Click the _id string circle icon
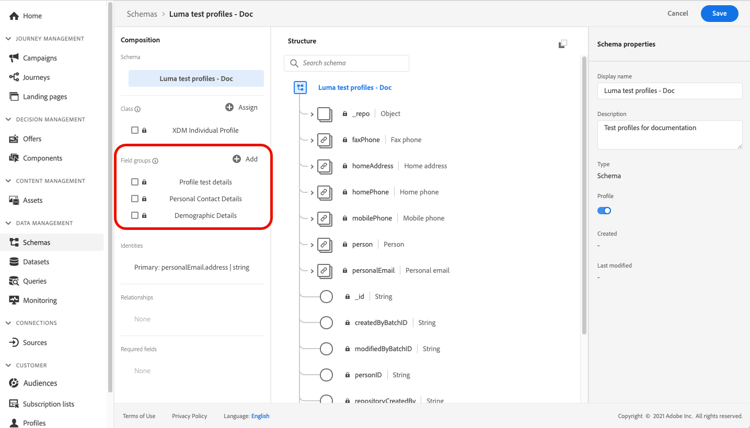Image resolution: width=750 pixels, height=428 pixels. click(326, 296)
